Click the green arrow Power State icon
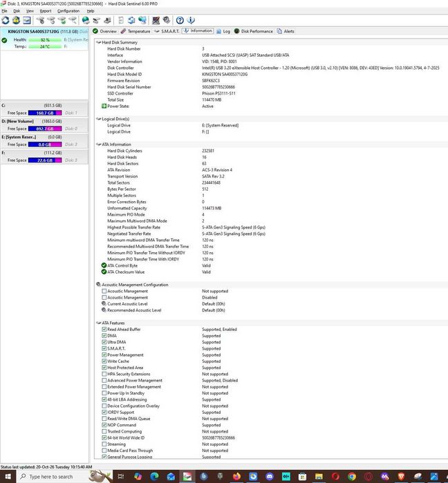 [x=104, y=106]
